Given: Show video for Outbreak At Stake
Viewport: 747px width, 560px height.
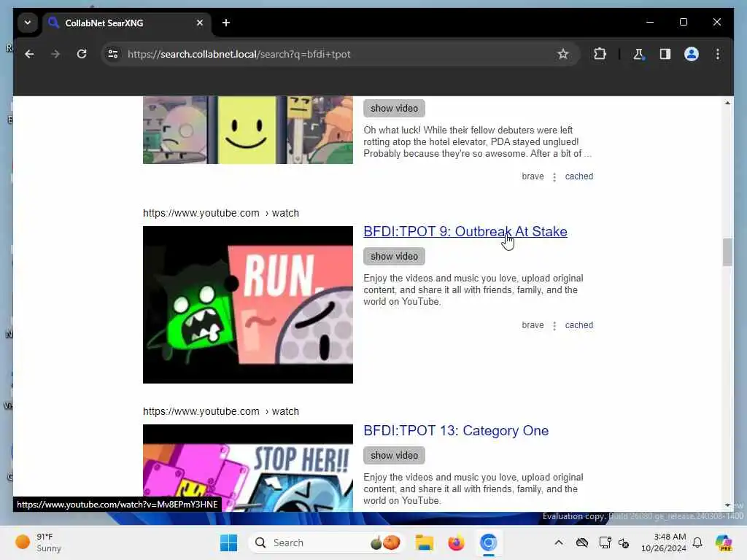Looking at the screenshot, I should point(394,256).
